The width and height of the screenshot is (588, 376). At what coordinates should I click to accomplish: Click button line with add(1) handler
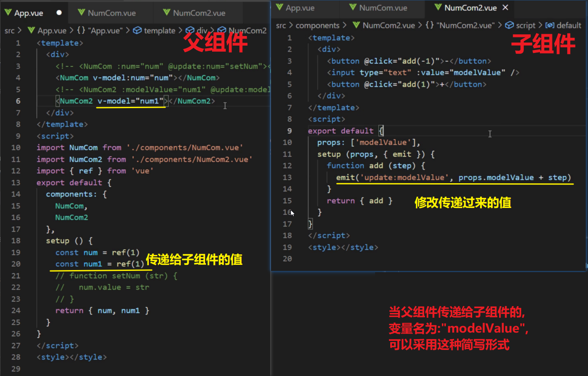(407, 84)
